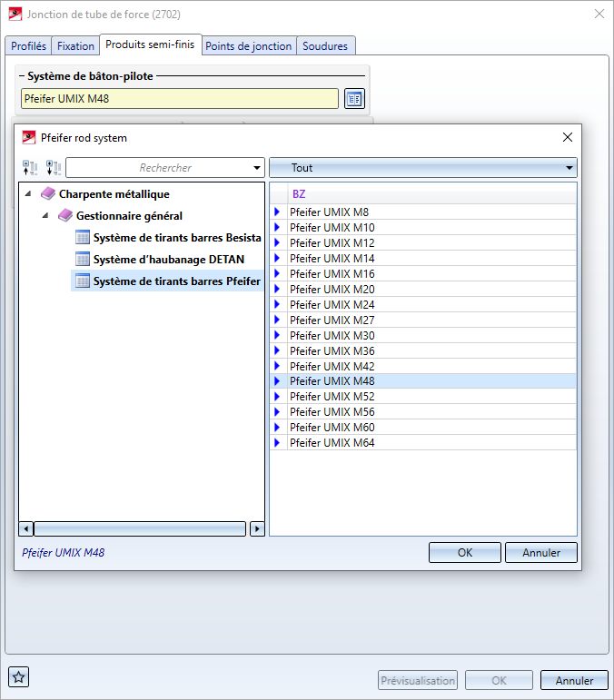Confirm with OK in Pfeifer rod system dialog

[465, 553]
